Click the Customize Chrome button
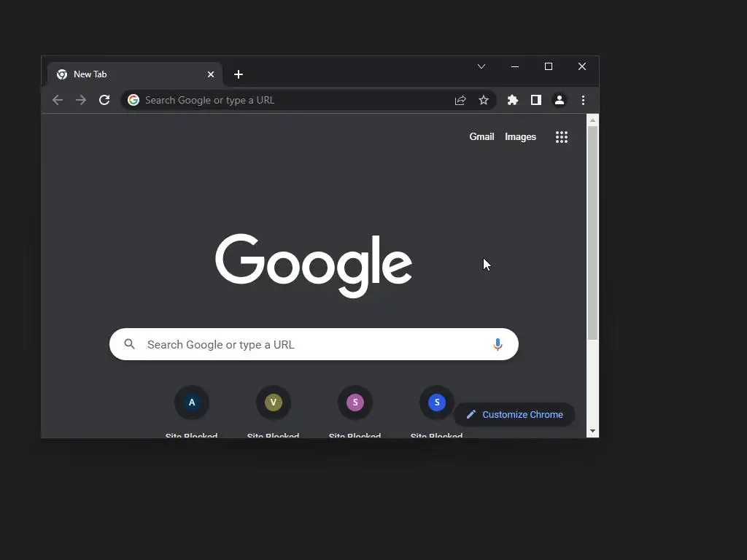The height and width of the screenshot is (560, 747). [x=514, y=414]
